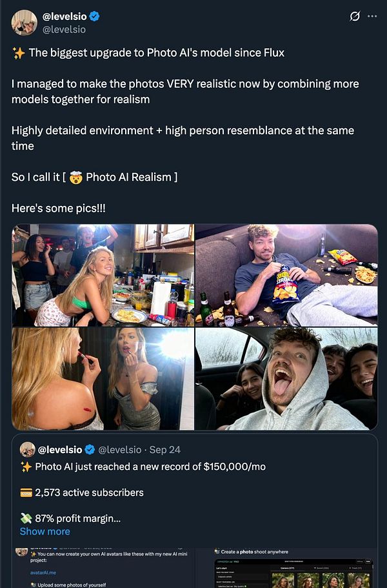The image size is (387, 588).
Task: Open the car selfie photo
Action: 285,379
